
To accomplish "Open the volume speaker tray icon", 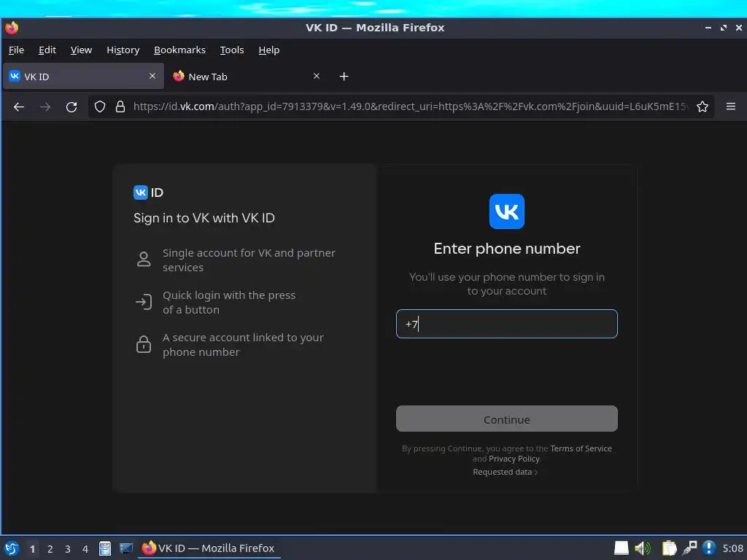I will [x=642, y=548].
